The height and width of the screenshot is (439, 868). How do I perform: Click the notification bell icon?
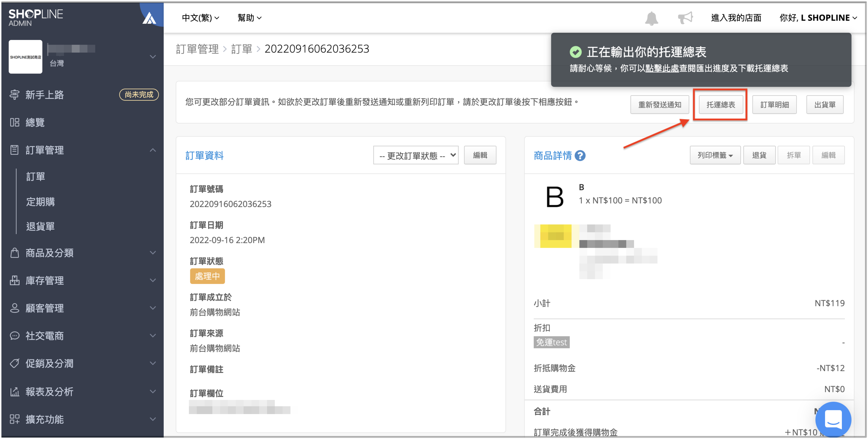point(651,18)
